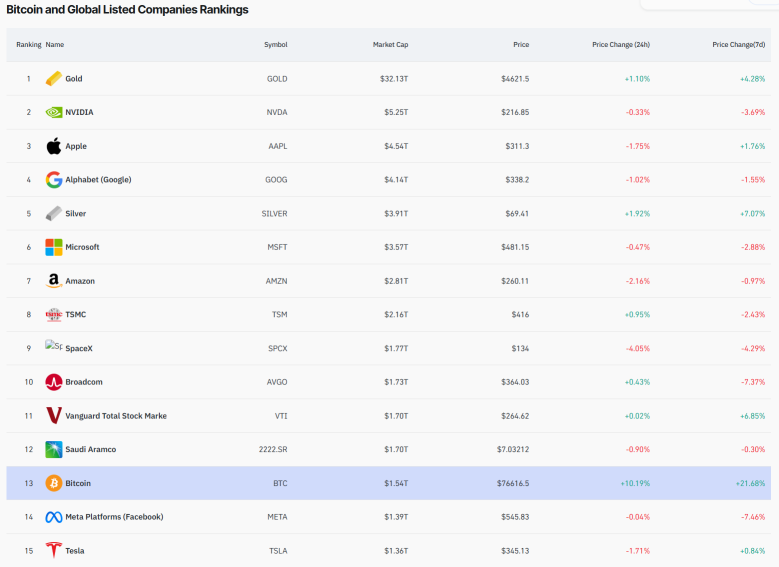Image resolution: width=779 pixels, height=567 pixels.
Task: Click Bitcoin's +10.19% 24h change
Action: (x=635, y=483)
